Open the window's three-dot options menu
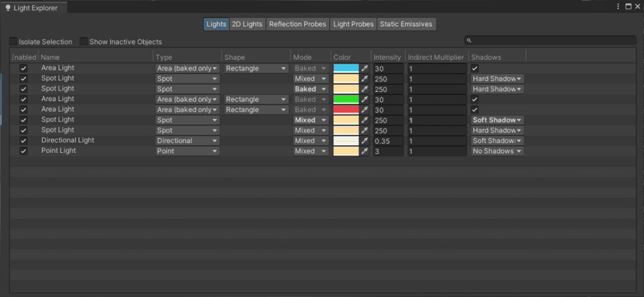644x297 pixels. point(619,6)
